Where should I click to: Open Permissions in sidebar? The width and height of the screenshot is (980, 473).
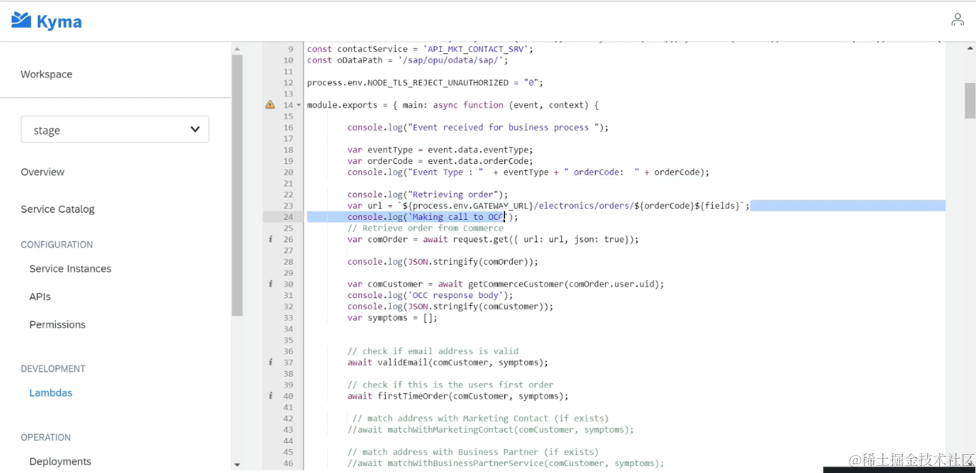point(58,324)
